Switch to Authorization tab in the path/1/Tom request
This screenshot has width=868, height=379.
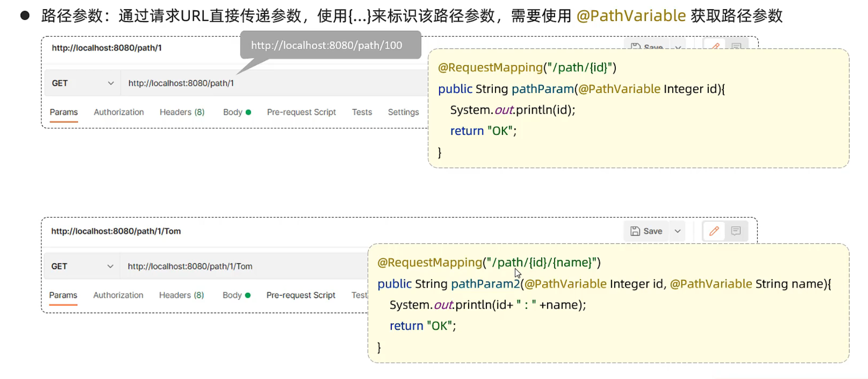(x=118, y=295)
